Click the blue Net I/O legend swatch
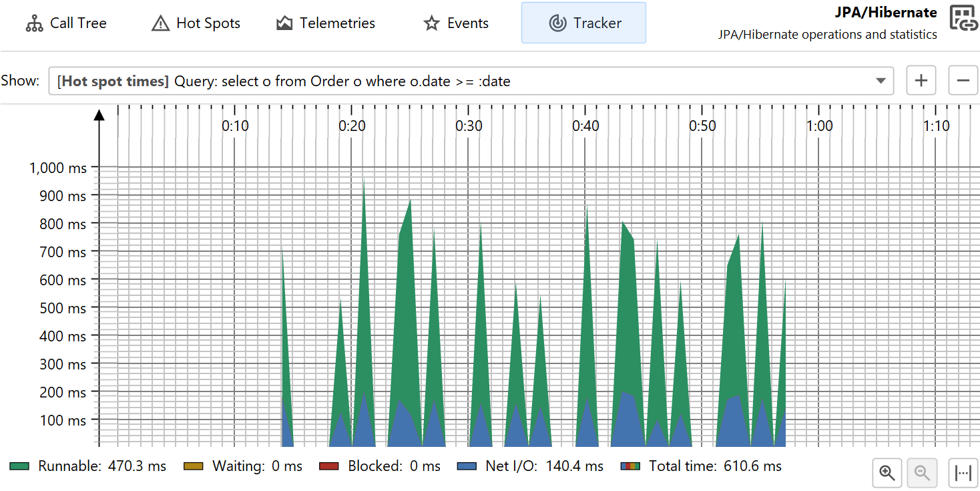Image resolution: width=980 pixels, height=491 pixels. pos(467,466)
